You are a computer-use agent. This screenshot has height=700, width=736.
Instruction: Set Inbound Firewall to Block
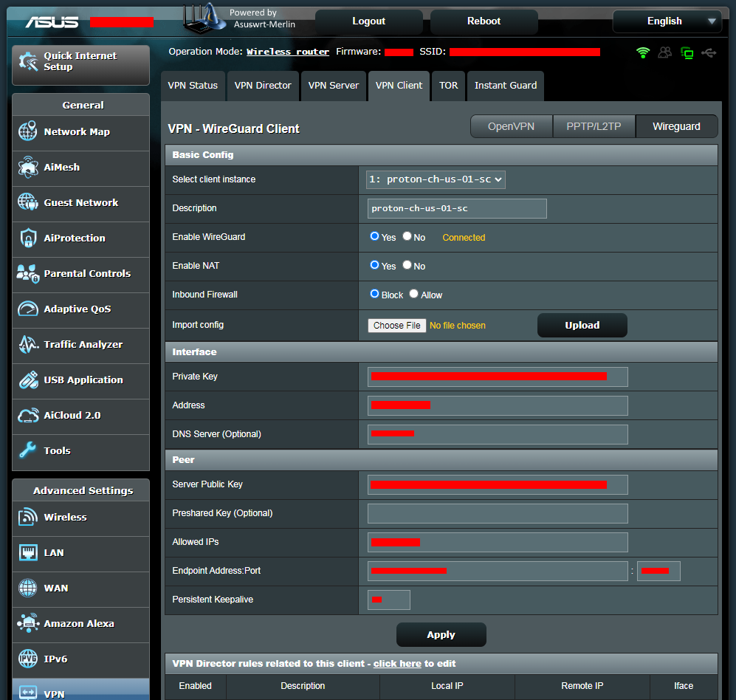pyautogui.click(x=374, y=293)
